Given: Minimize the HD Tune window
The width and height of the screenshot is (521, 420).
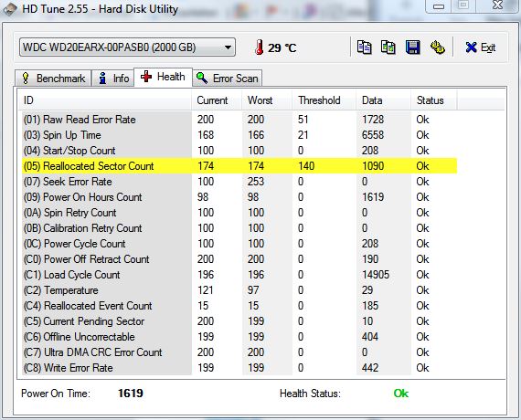Looking at the screenshot, I should click(x=438, y=6).
